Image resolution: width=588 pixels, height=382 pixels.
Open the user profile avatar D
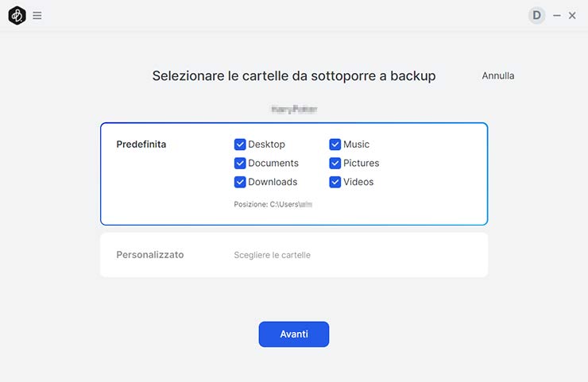537,15
